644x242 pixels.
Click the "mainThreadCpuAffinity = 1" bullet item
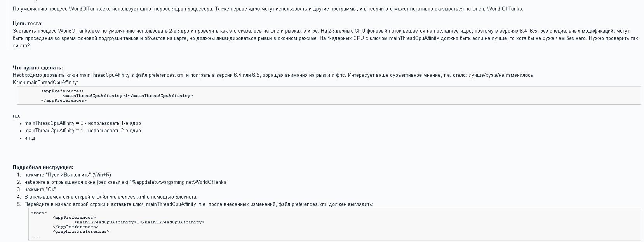(x=82, y=131)
